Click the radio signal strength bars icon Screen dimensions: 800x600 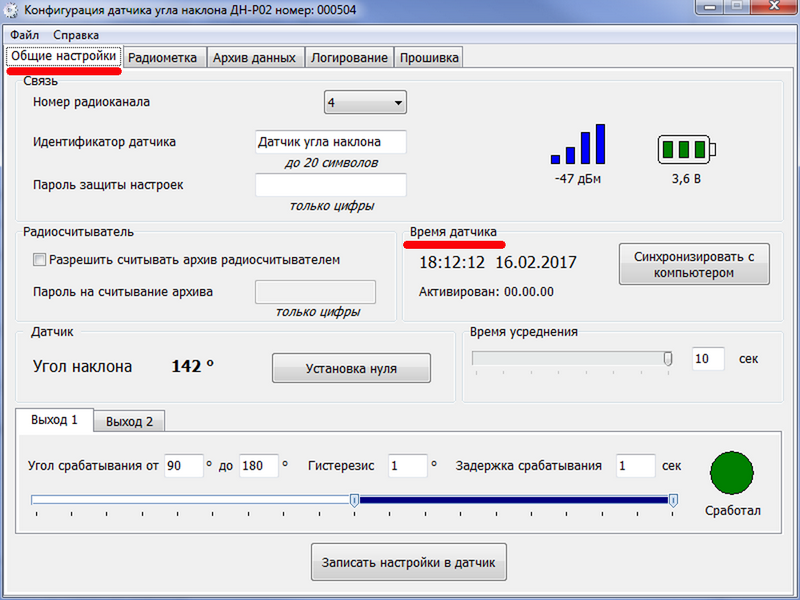tap(578, 144)
